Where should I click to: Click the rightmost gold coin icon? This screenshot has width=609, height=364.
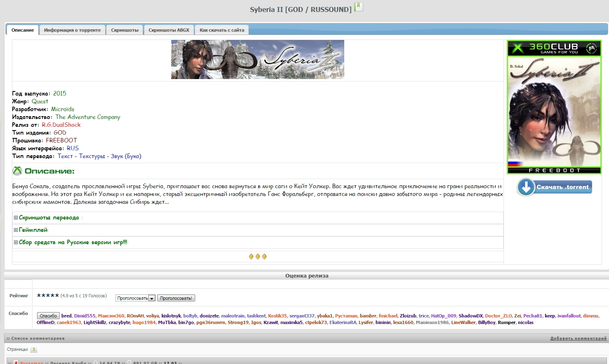click(264, 257)
